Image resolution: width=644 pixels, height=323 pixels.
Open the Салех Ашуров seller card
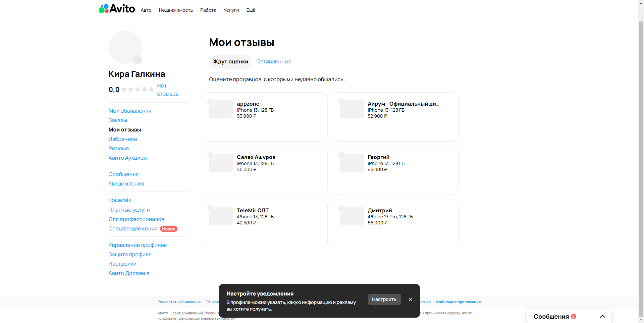(x=264, y=170)
